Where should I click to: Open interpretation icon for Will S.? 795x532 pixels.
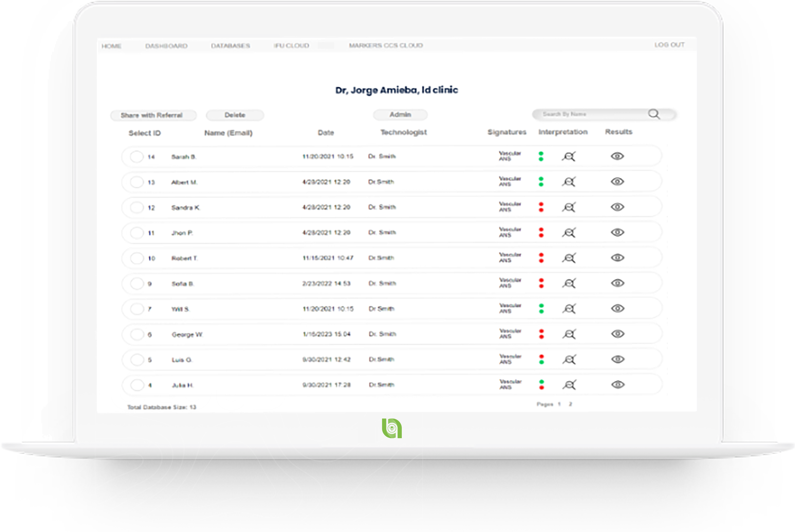pyautogui.click(x=569, y=309)
